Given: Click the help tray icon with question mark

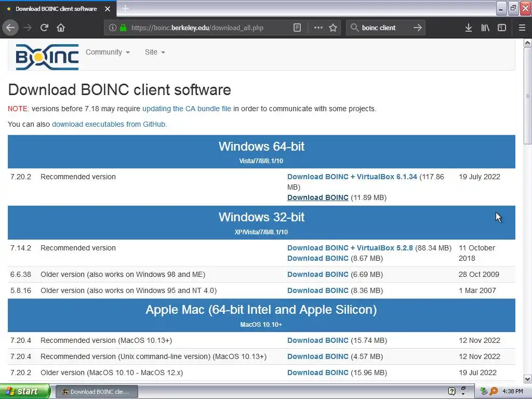Looking at the screenshot, I should [451, 391].
